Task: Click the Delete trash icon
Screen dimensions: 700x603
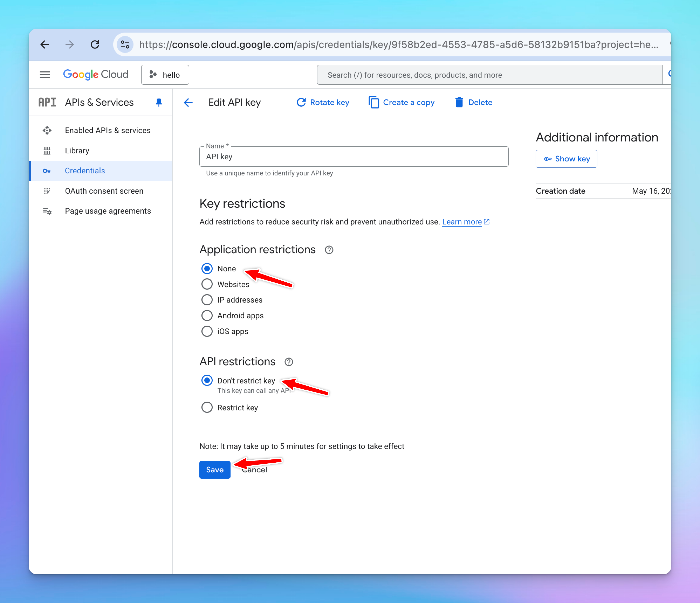Action: tap(459, 102)
